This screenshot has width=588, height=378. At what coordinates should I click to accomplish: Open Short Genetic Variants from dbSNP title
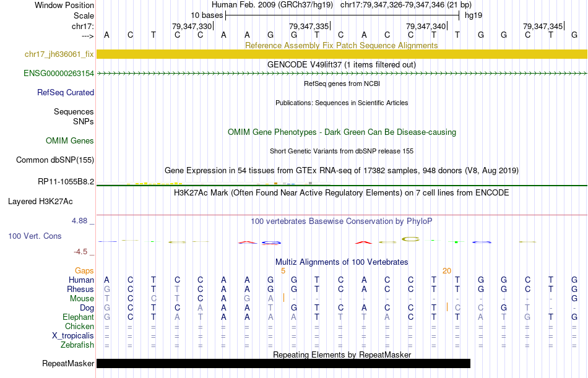point(342,151)
